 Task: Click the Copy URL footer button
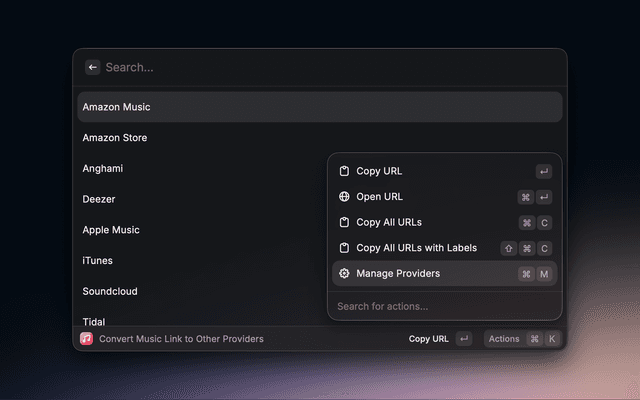428,339
